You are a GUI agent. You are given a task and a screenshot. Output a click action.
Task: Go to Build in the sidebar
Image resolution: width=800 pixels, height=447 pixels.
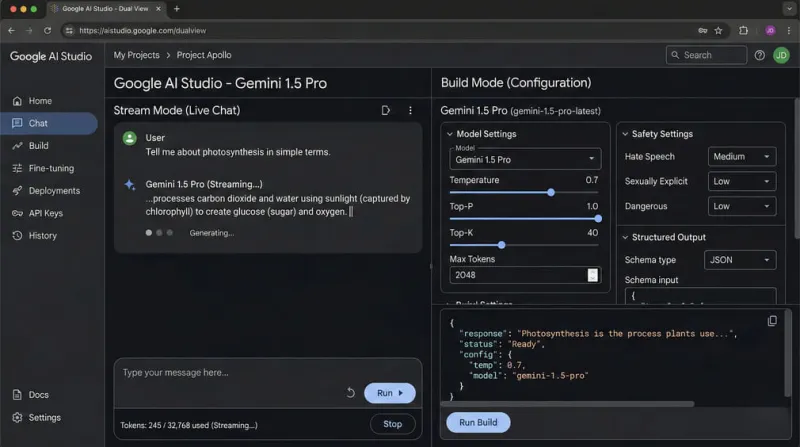point(49,146)
